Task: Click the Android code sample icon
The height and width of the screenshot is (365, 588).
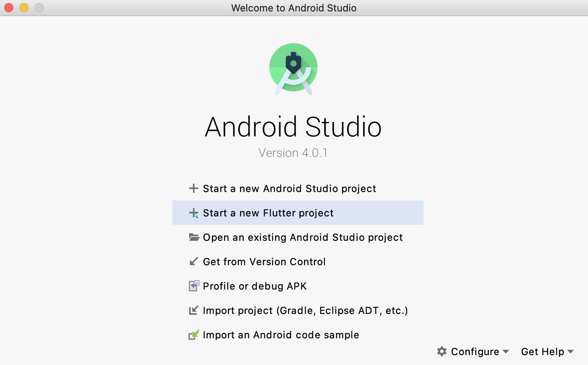Action: 194,335
